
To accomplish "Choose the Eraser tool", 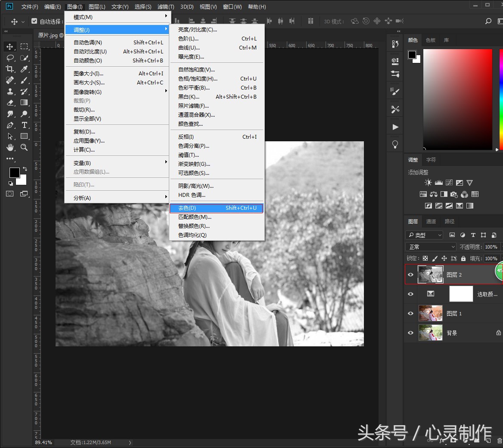I will point(10,103).
